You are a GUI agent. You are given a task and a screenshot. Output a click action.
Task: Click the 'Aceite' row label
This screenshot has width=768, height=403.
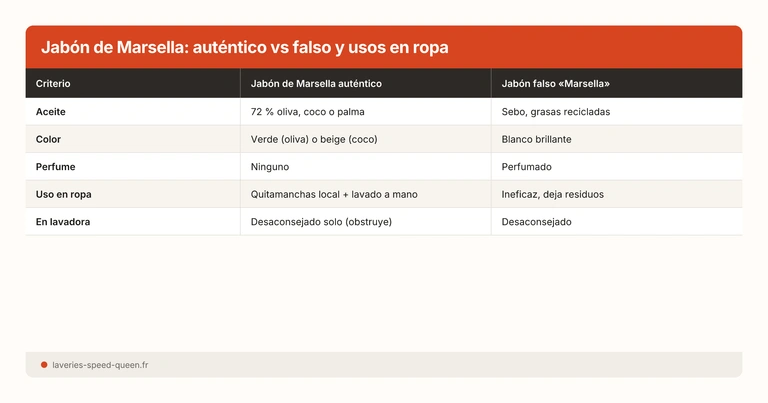[x=51, y=112]
